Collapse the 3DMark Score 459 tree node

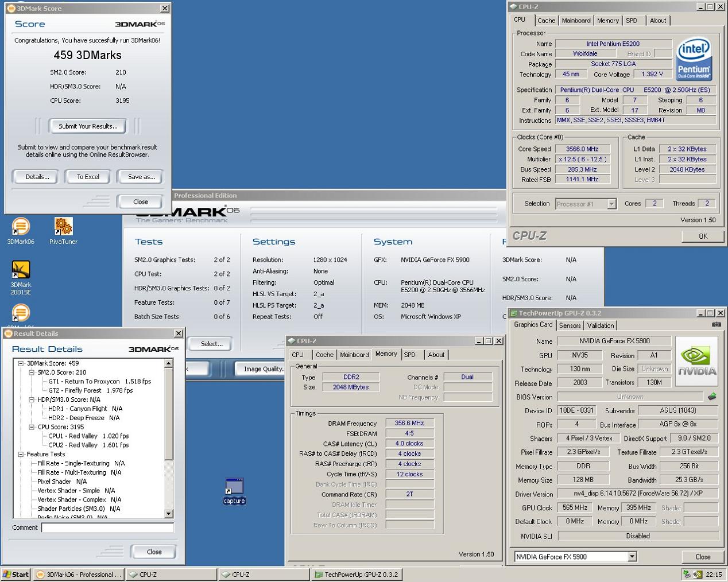21,363
